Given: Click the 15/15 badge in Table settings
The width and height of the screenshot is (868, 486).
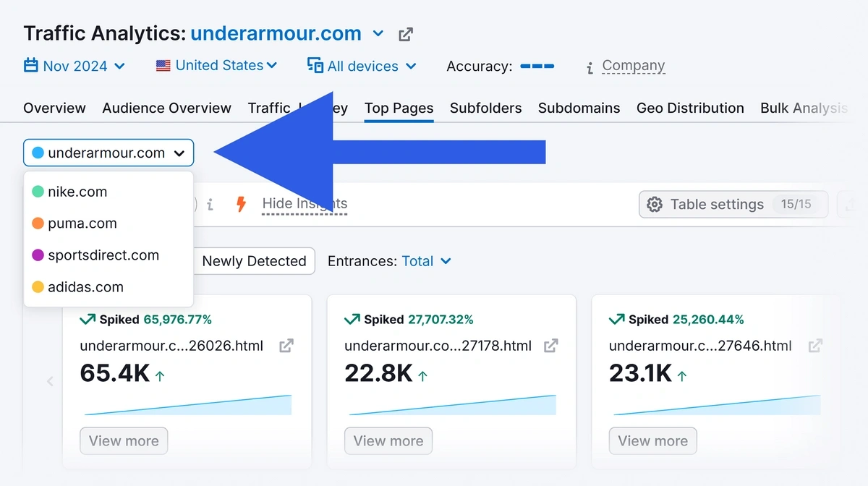Looking at the screenshot, I should click(796, 204).
